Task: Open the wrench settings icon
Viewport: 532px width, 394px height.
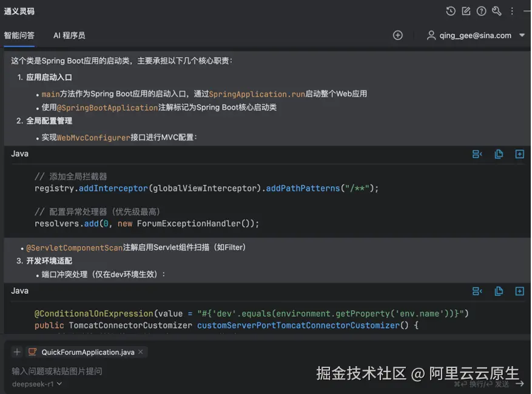Action: tap(497, 11)
